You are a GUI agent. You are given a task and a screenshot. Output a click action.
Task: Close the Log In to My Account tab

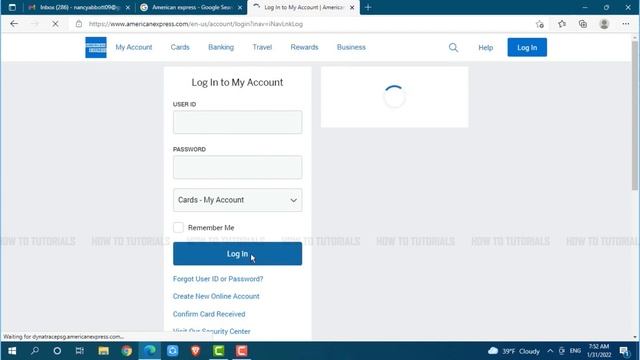[x=352, y=7]
